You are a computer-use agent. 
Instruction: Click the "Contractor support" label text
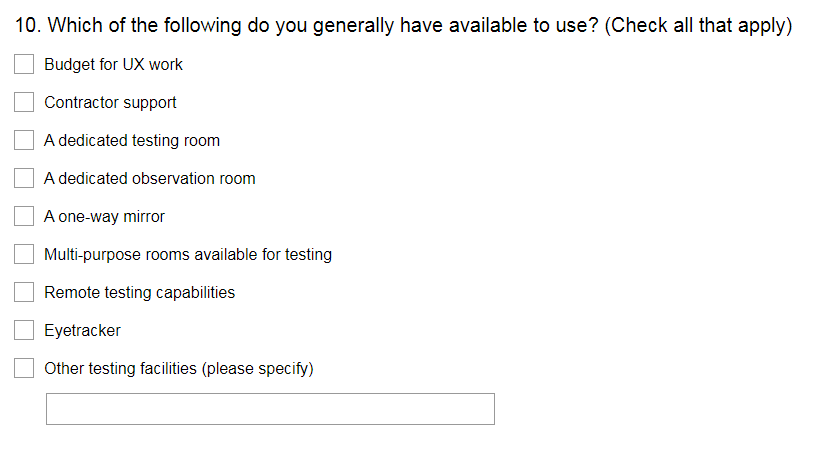pyautogui.click(x=110, y=103)
